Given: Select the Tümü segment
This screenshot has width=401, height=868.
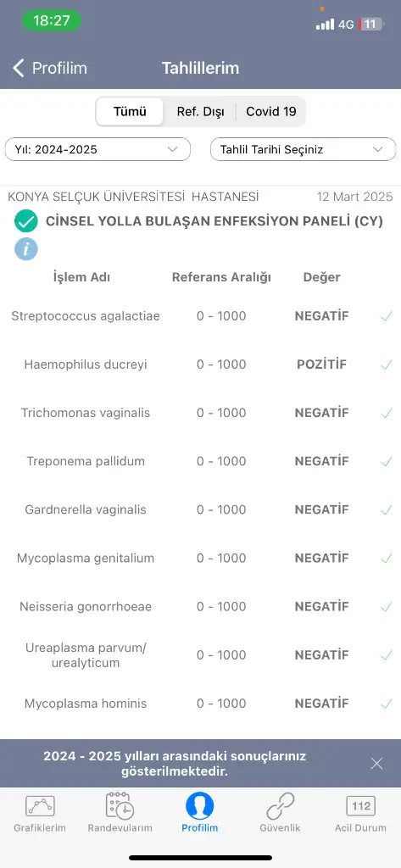Looking at the screenshot, I should point(131,111).
